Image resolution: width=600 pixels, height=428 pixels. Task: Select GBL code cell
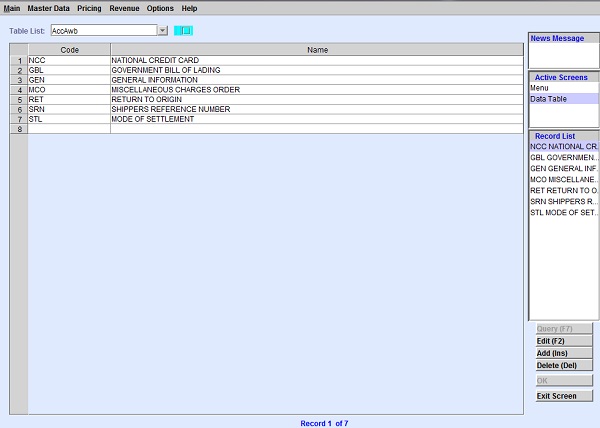pos(69,70)
